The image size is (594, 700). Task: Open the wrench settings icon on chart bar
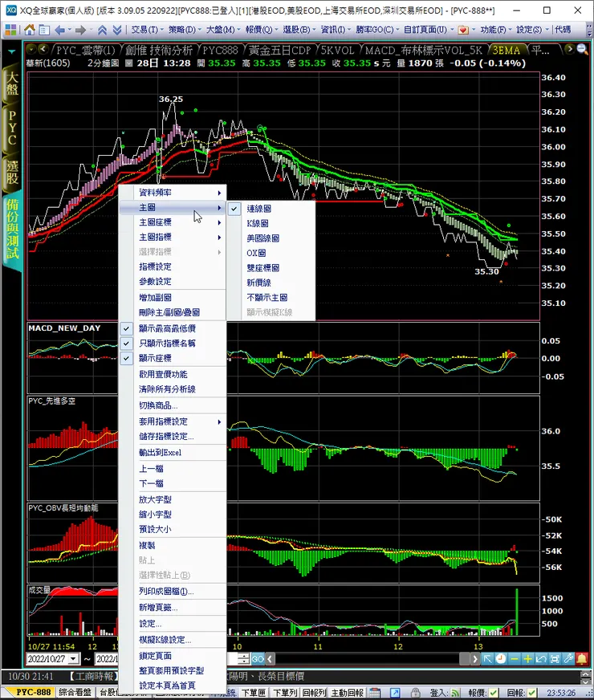click(568, 658)
